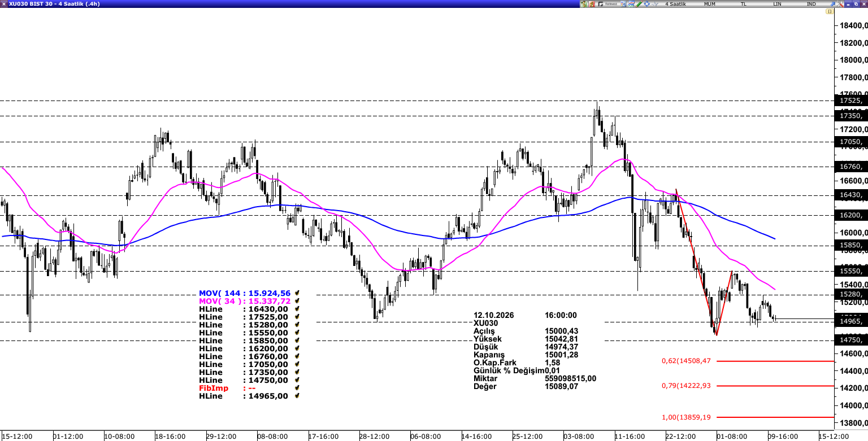
Task: Click the MOV( 144 : 15.924,56 legend label
Action: tap(245, 294)
